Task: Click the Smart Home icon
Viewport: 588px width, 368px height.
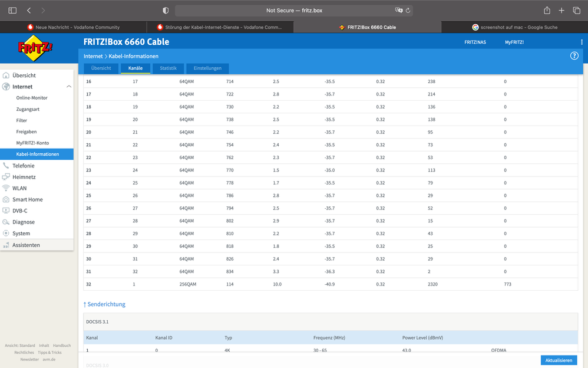Action: [6, 199]
